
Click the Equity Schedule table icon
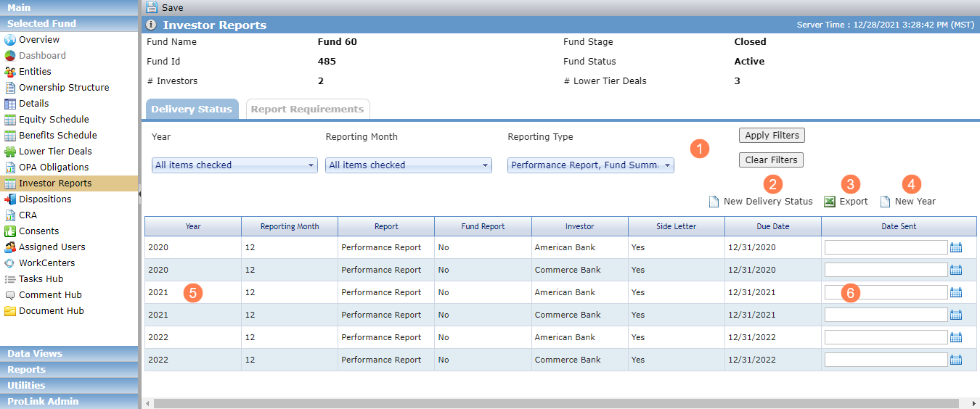click(10, 120)
